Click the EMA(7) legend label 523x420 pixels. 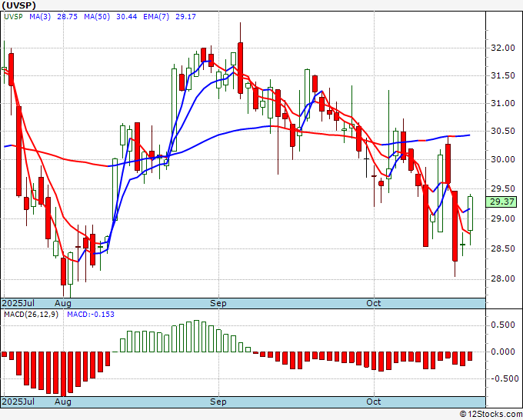point(156,17)
